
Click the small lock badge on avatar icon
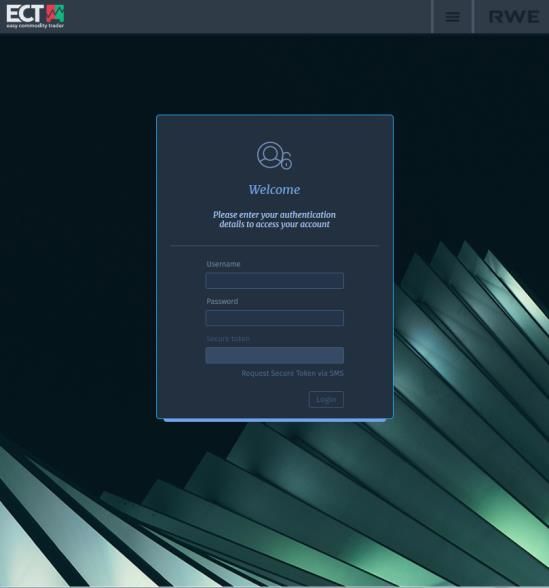coord(287,162)
